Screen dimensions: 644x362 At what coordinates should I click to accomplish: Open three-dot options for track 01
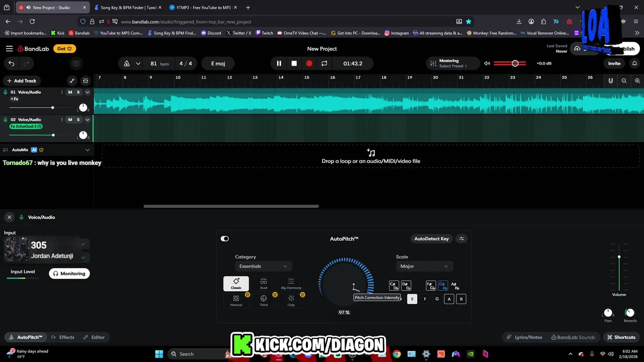coord(62,92)
